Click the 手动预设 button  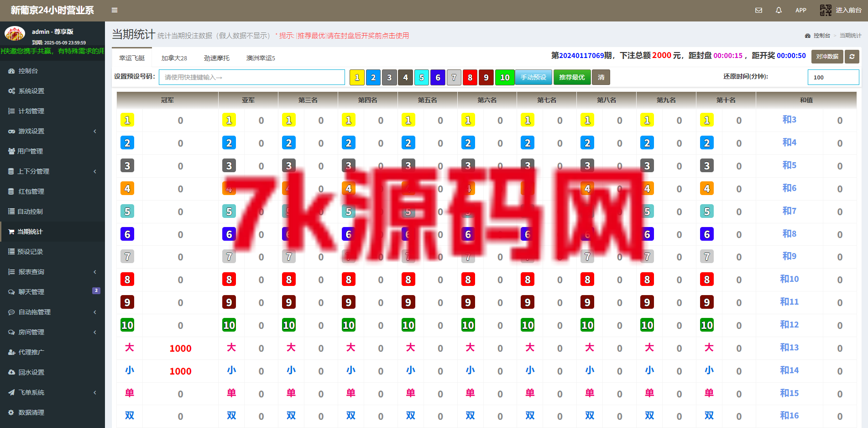pos(533,77)
